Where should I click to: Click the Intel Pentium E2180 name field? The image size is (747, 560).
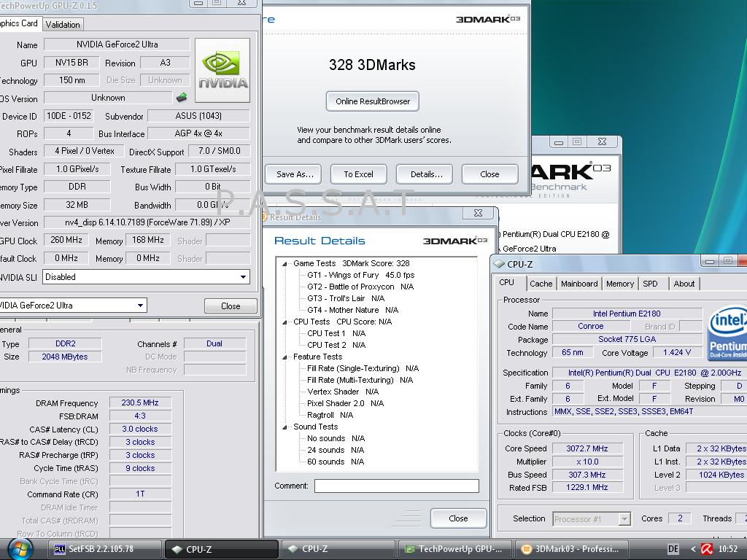coord(627,314)
